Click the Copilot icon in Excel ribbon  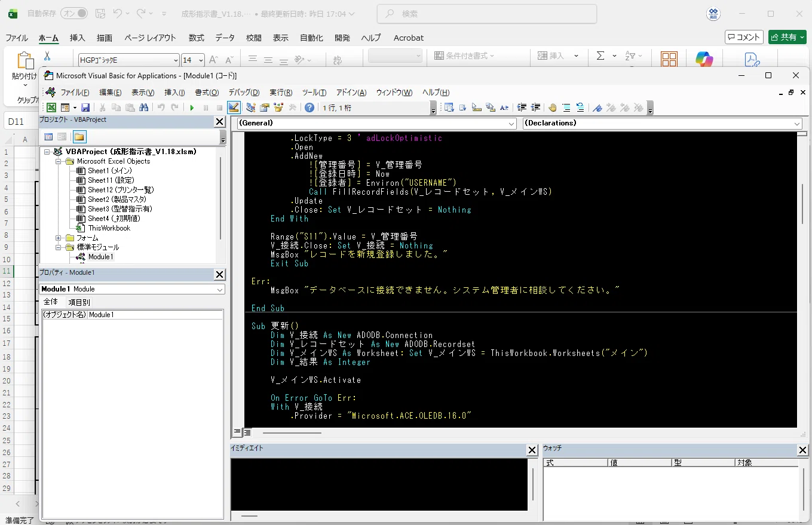point(704,59)
